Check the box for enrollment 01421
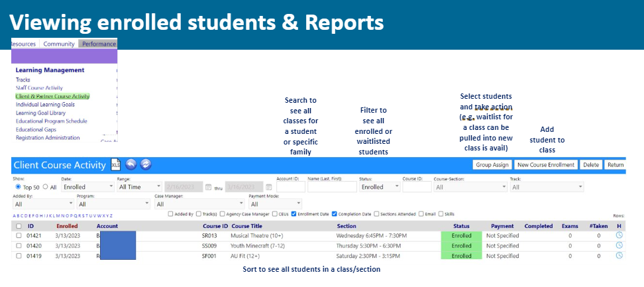 [19, 236]
